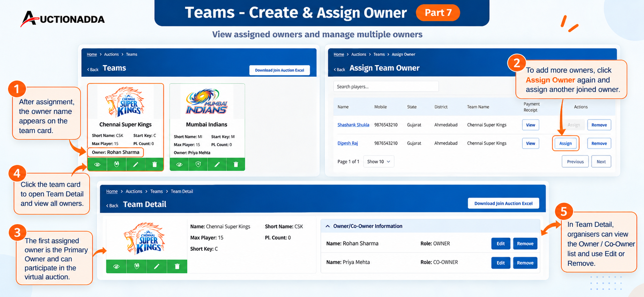
Task: Focus the Search players input field
Action: pos(386,86)
